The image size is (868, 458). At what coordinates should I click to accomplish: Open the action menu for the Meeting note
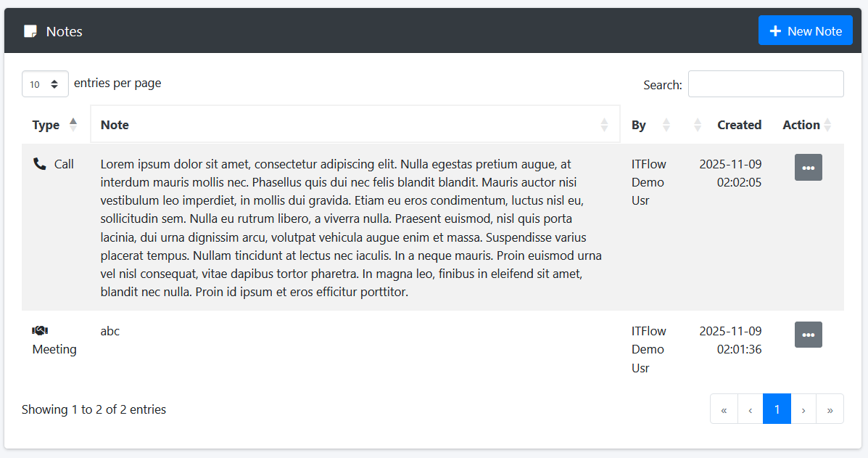tap(808, 335)
